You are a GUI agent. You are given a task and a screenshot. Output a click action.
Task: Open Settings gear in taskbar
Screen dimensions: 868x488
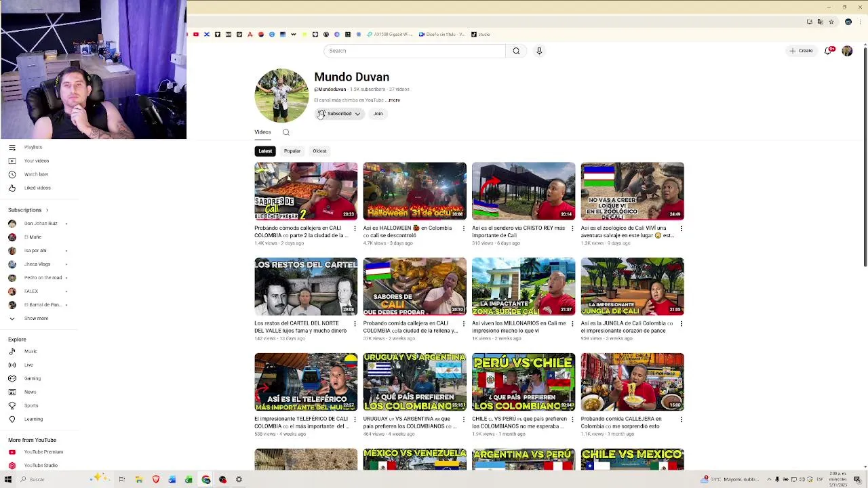click(x=239, y=479)
